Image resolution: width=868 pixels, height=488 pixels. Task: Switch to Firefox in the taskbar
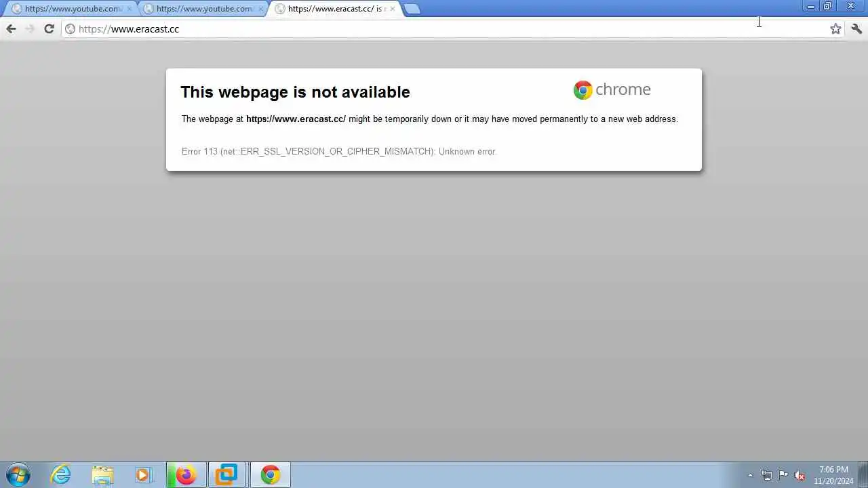[x=186, y=474]
